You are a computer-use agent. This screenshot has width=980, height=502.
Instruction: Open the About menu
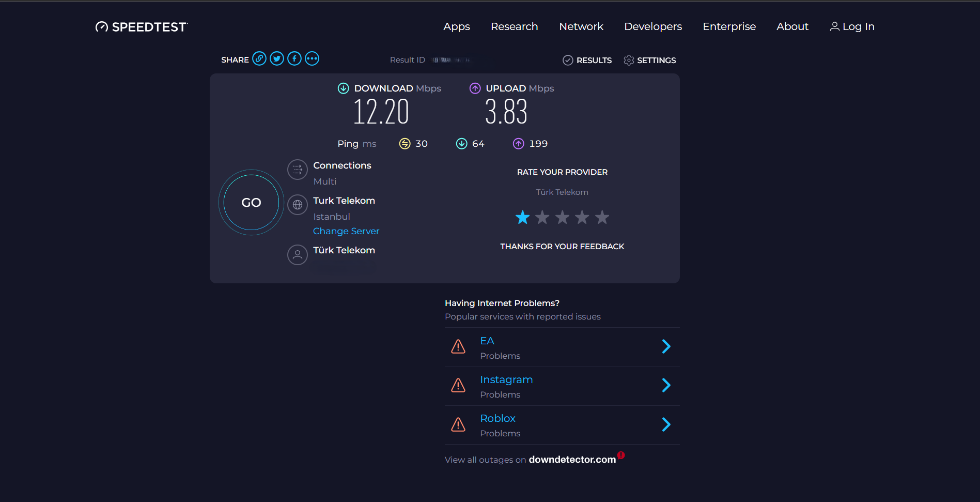[792, 26]
